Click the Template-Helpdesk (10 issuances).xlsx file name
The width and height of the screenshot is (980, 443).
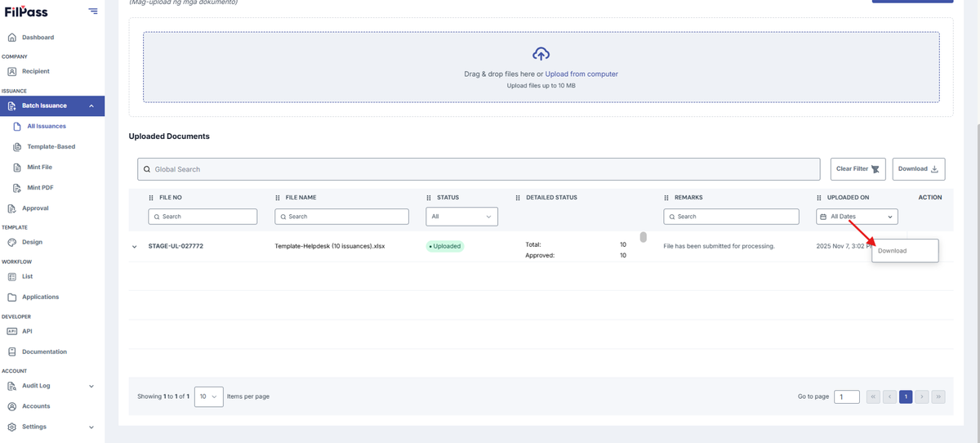click(x=330, y=246)
